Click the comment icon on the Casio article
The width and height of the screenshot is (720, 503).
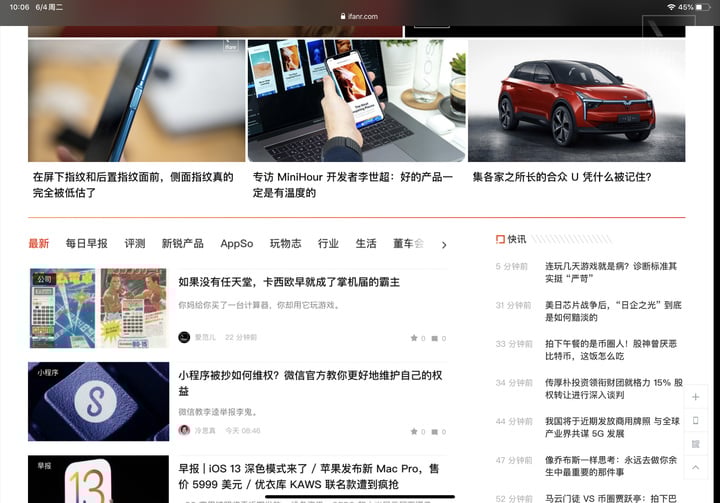coord(435,338)
